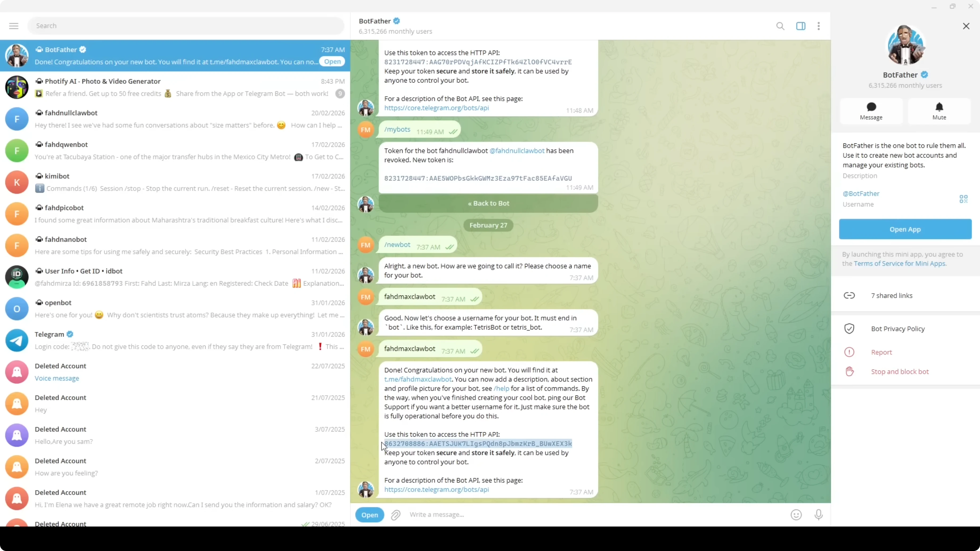The image size is (980, 551).
Task: Toggle the profile sidebar panel icon
Action: (801, 26)
